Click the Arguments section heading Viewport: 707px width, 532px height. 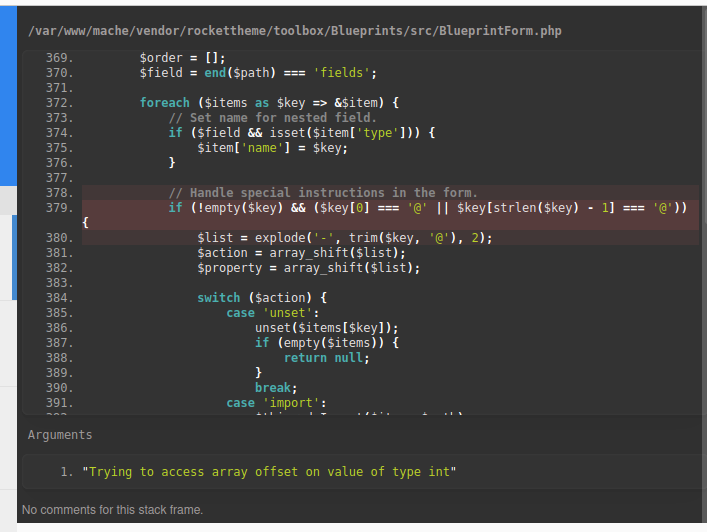pos(60,435)
